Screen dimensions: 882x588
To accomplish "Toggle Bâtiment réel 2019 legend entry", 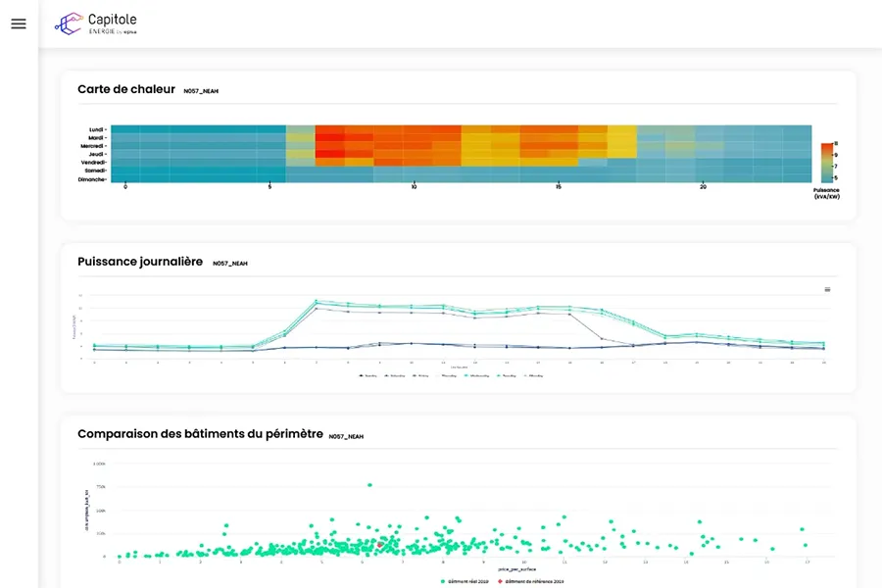I will pyautogui.click(x=466, y=581).
